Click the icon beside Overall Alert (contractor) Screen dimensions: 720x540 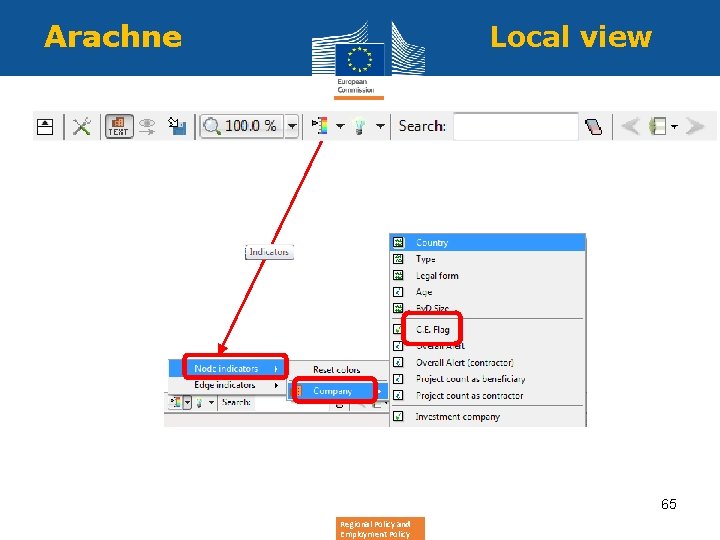click(x=398, y=362)
